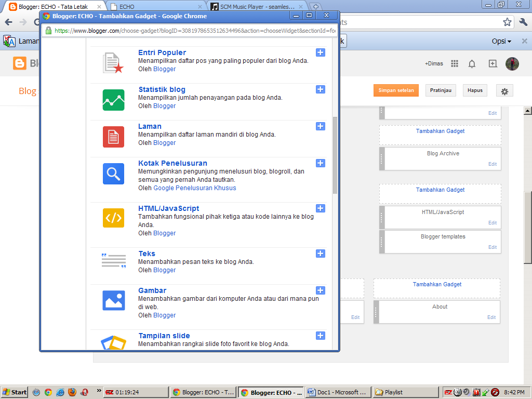Switch to Blogger ECHO Tata Letak tab
This screenshot has width=532, height=399.
pyautogui.click(x=54, y=6)
